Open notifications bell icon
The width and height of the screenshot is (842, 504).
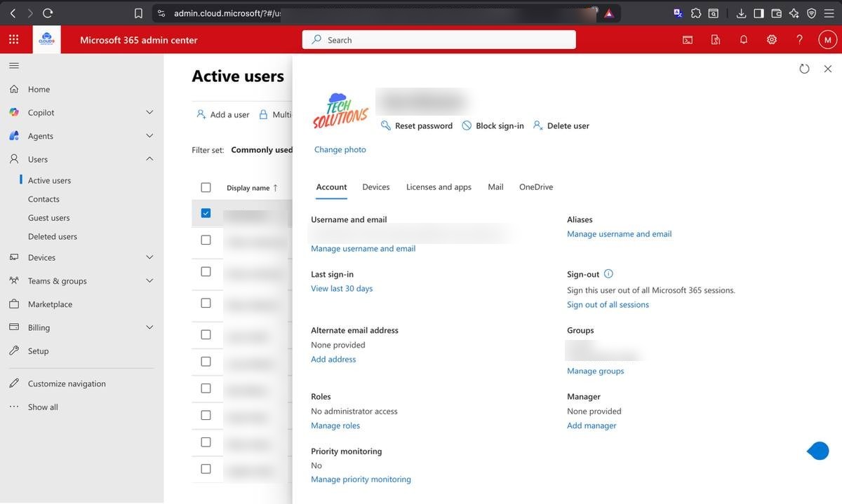[x=744, y=40]
